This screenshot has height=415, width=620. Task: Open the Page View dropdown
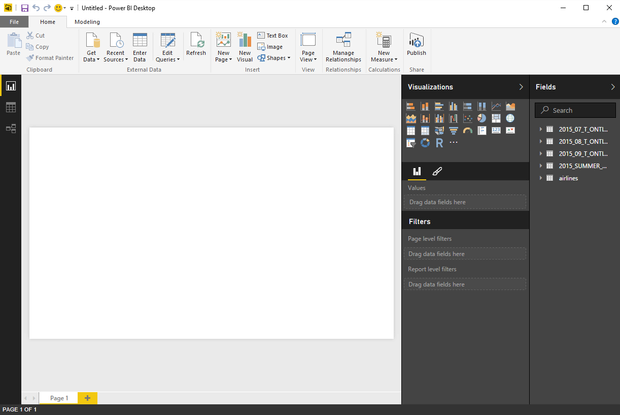pos(308,47)
